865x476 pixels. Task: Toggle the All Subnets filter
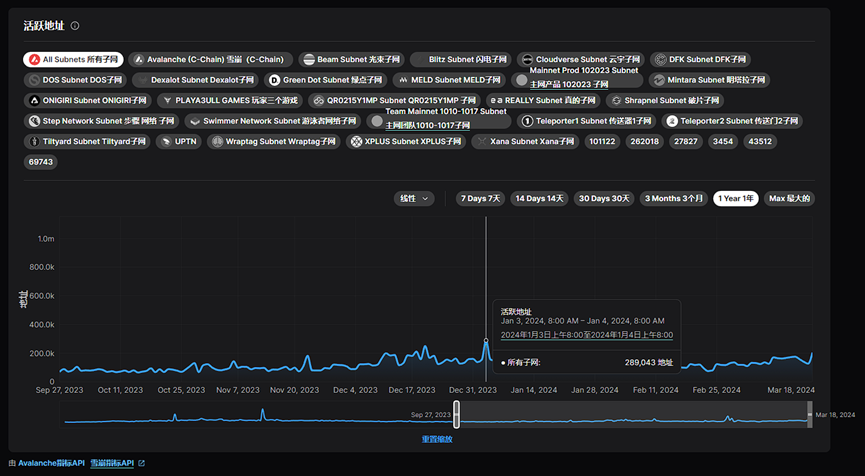[x=73, y=60]
